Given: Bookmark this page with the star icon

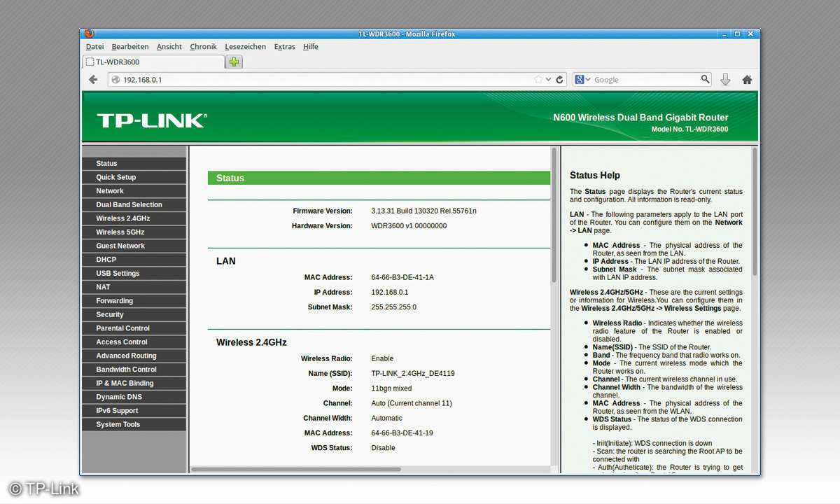Looking at the screenshot, I should point(538,80).
